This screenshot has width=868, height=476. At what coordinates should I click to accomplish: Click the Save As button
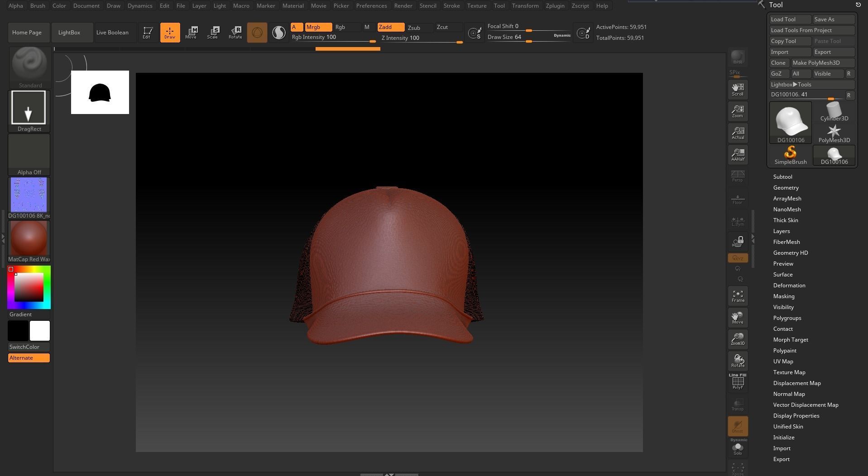tap(834, 19)
